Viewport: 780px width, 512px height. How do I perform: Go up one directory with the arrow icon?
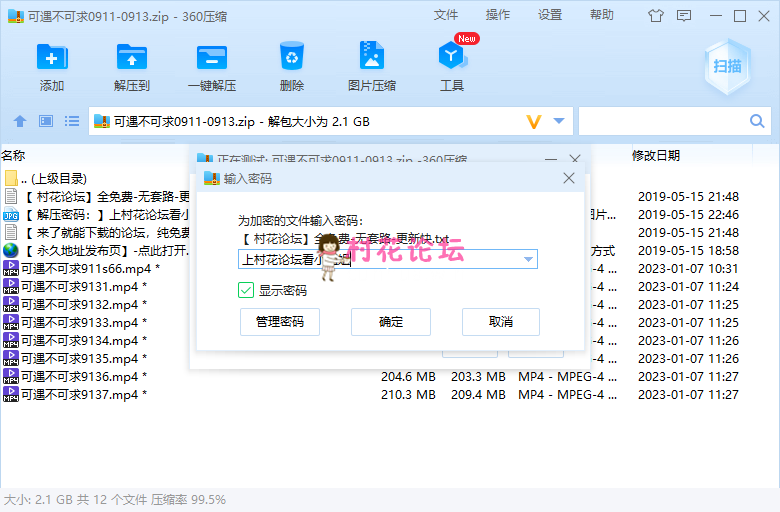pyautogui.click(x=20, y=121)
